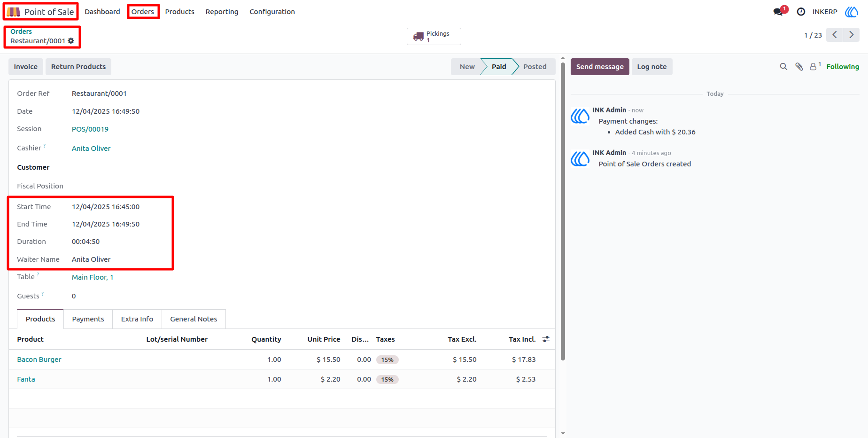Click the Return Products button
This screenshot has height=438, width=868.
click(78, 67)
